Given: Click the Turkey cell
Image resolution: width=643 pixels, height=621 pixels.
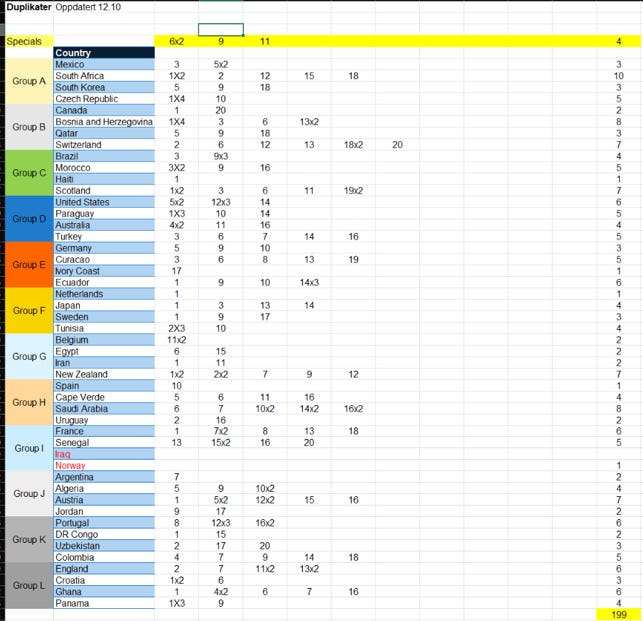Looking at the screenshot, I should [x=104, y=237].
